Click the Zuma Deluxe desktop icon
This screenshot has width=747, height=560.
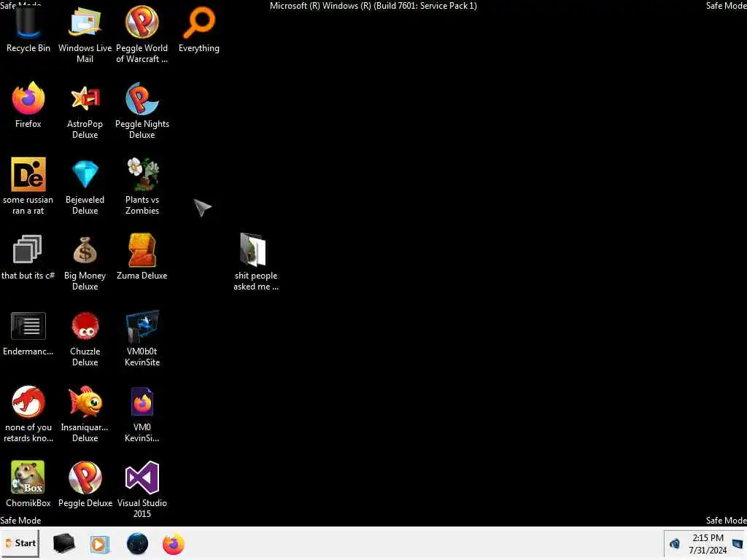click(x=142, y=257)
